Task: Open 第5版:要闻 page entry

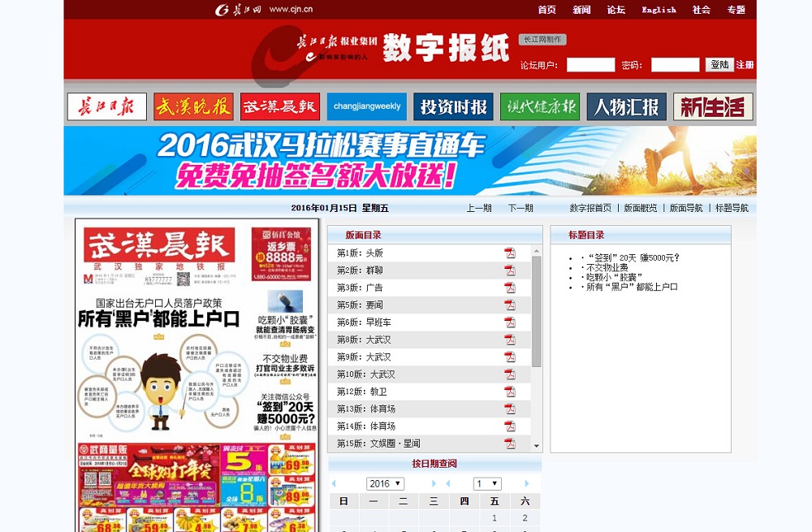Action: (x=360, y=305)
